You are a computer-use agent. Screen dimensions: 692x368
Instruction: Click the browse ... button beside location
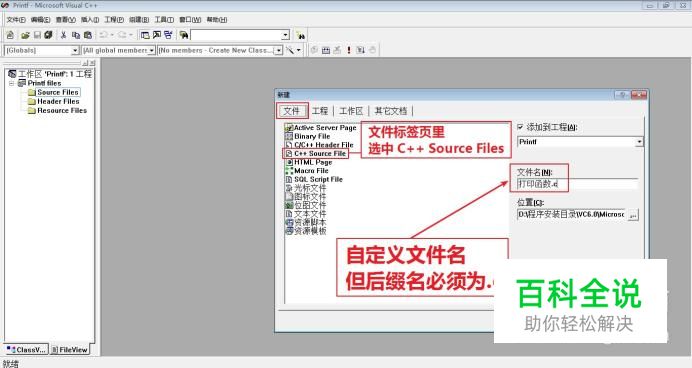coord(633,215)
